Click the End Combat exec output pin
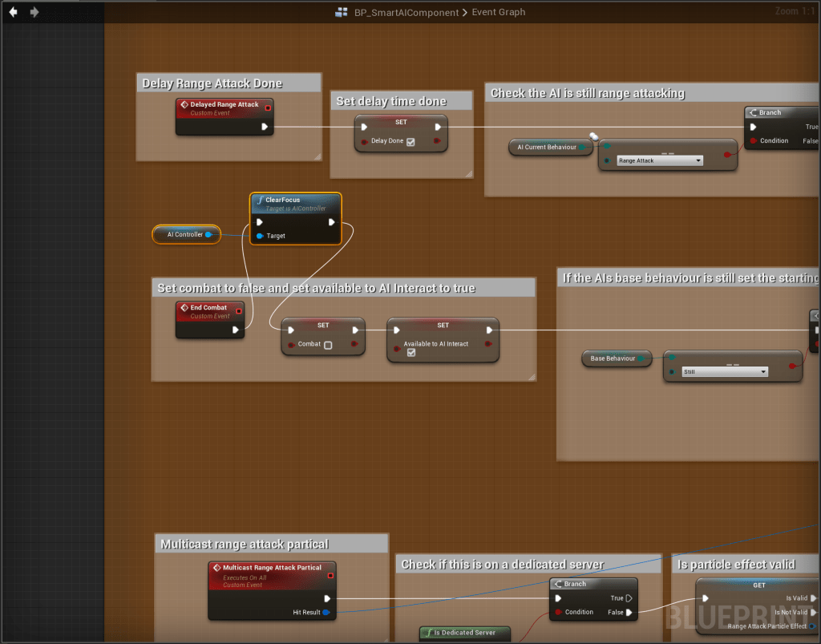The height and width of the screenshot is (644, 821). (236, 330)
